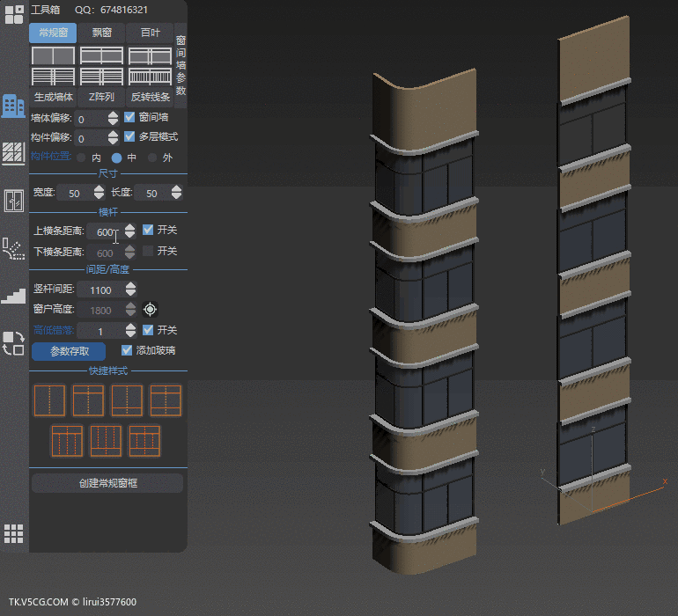Select the door/window icon in the sidebar
The image size is (678, 616).
[13, 201]
